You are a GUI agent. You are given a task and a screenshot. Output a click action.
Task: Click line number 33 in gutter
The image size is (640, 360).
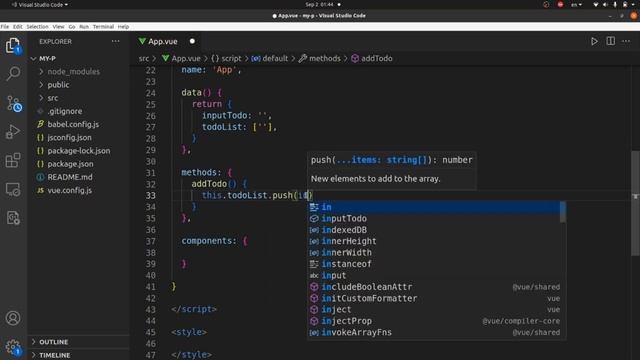pos(151,196)
